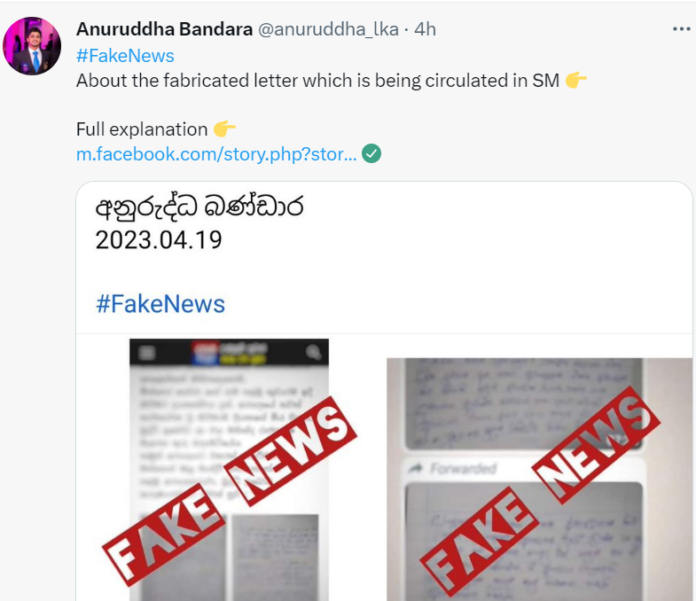Click the green verified checkmark badge
696x601 pixels.
pos(372,154)
